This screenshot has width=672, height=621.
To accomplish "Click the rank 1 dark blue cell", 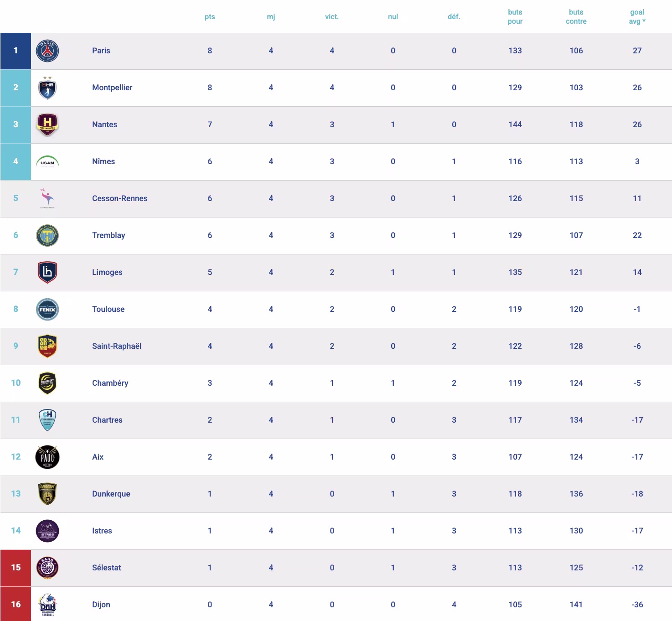I will [x=16, y=51].
